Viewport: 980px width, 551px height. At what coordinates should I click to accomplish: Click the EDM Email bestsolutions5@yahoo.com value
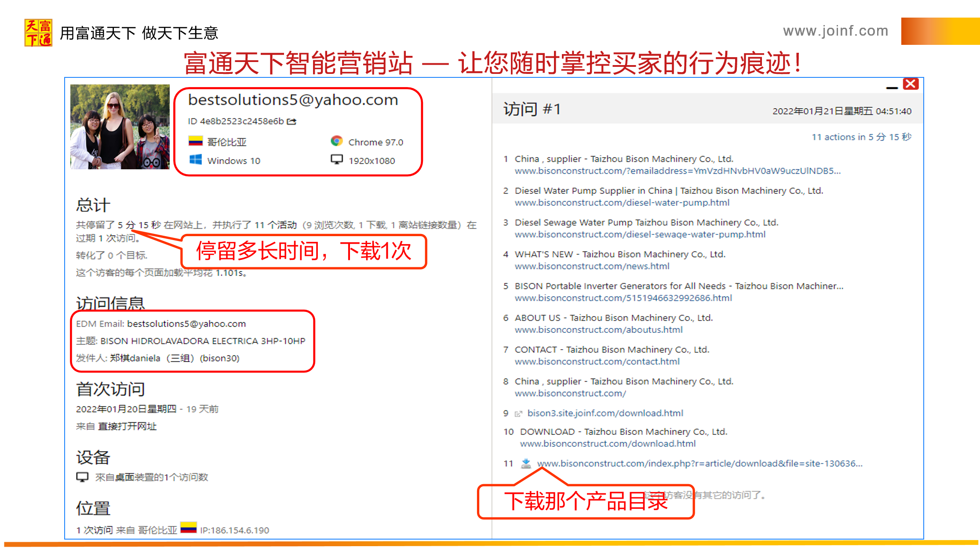click(186, 324)
